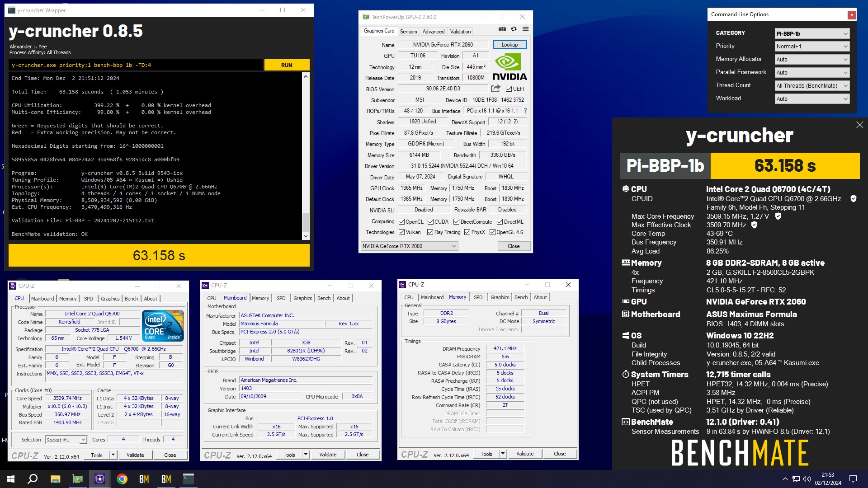Click Lookup button in GPU-Z
Image resolution: width=868 pixels, height=488 pixels.
click(509, 45)
